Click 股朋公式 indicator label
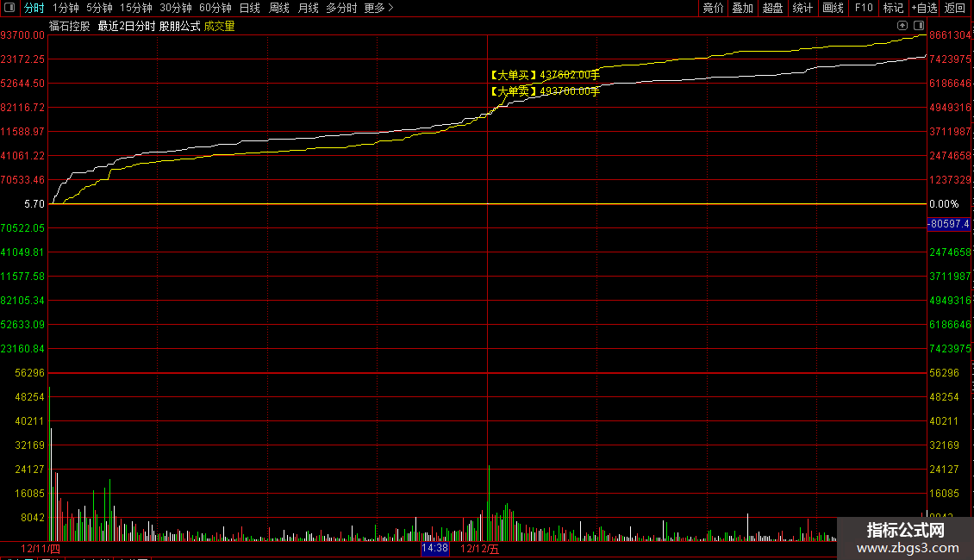The height and width of the screenshot is (560, 974). tap(179, 26)
